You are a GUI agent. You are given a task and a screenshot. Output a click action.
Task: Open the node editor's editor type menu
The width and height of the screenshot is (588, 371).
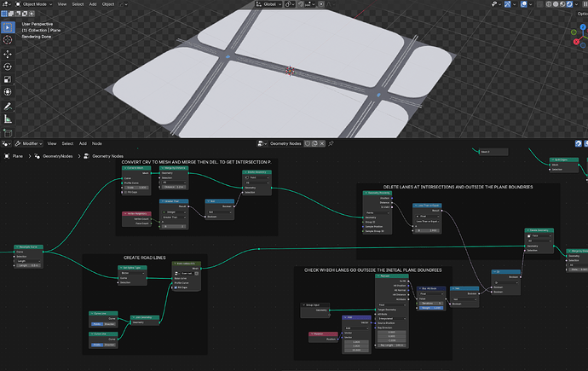click(x=6, y=143)
